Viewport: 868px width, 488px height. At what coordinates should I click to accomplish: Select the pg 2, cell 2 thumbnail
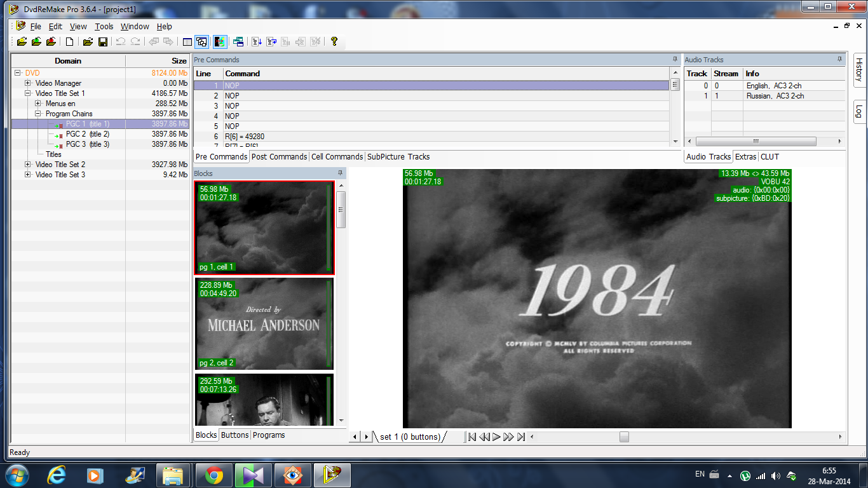(264, 323)
